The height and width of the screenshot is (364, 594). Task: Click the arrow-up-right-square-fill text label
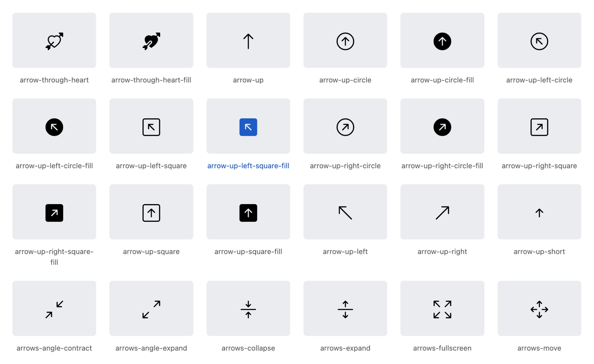[54, 257]
